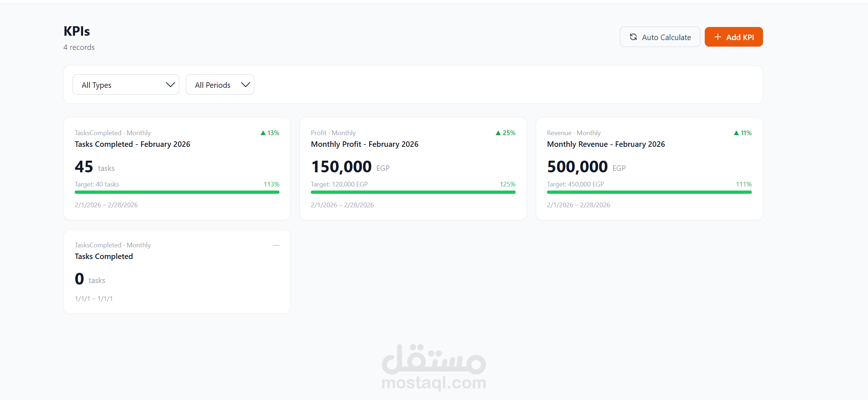
Task: Click the Monthly Profit progress bar
Action: pyautogui.click(x=413, y=192)
